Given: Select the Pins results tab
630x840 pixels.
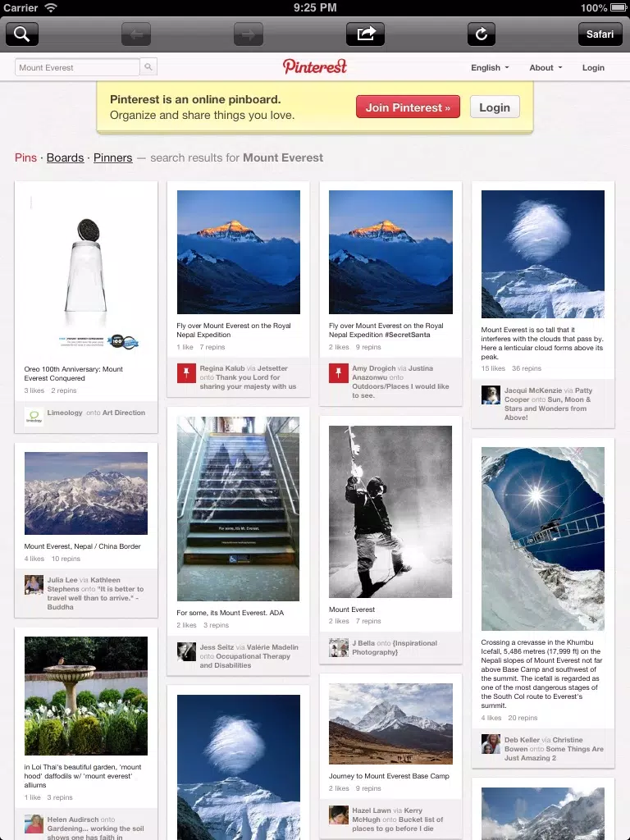Looking at the screenshot, I should (x=25, y=157).
